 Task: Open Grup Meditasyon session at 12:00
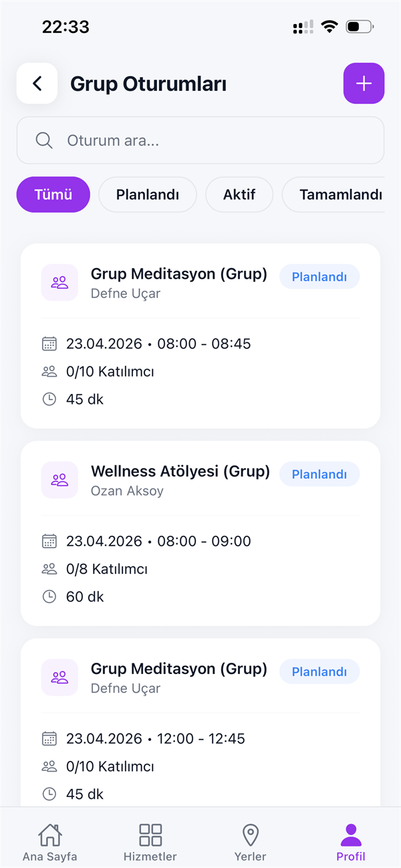point(200,722)
